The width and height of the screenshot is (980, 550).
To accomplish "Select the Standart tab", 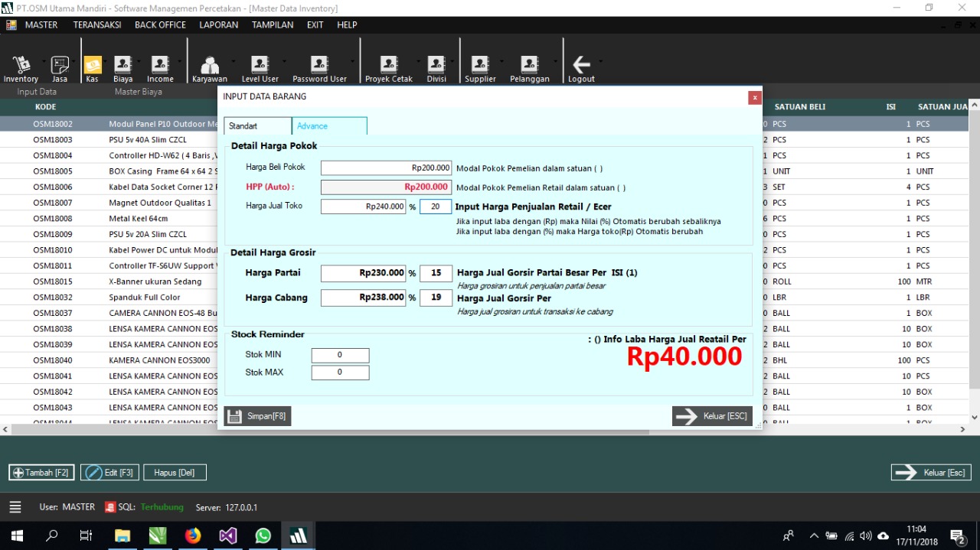I will point(257,126).
